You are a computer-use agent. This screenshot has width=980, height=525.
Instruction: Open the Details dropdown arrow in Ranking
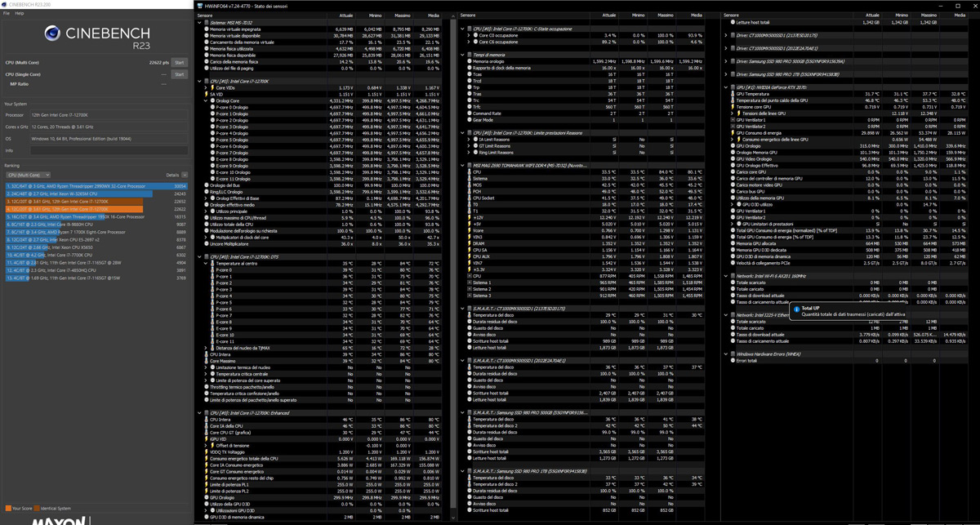pyautogui.click(x=185, y=175)
